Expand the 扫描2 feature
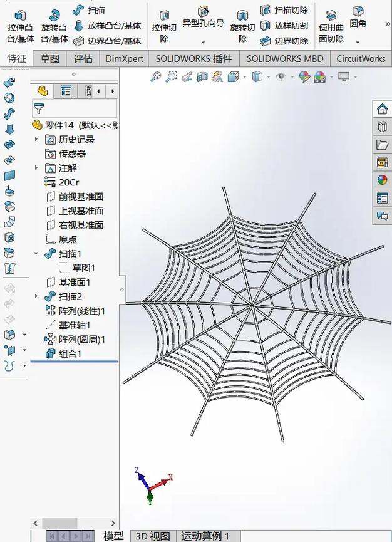The image size is (392, 542). [x=36, y=296]
